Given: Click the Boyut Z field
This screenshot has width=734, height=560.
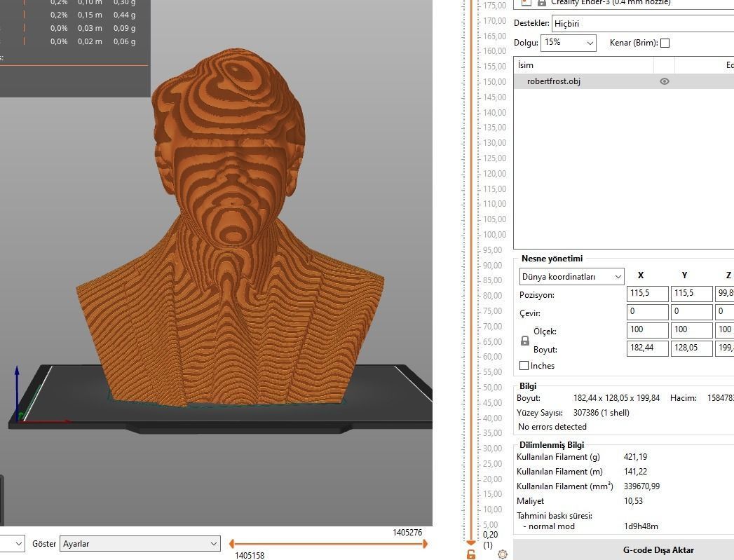Looking at the screenshot, I should tap(725, 348).
